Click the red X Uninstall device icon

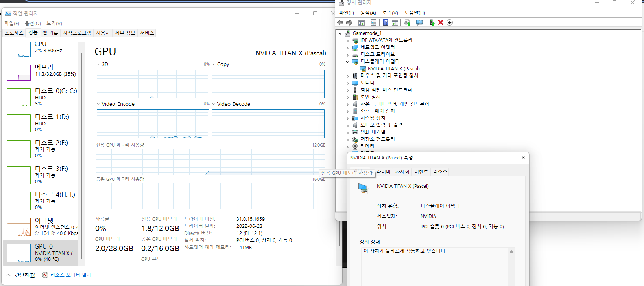(441, 22)
